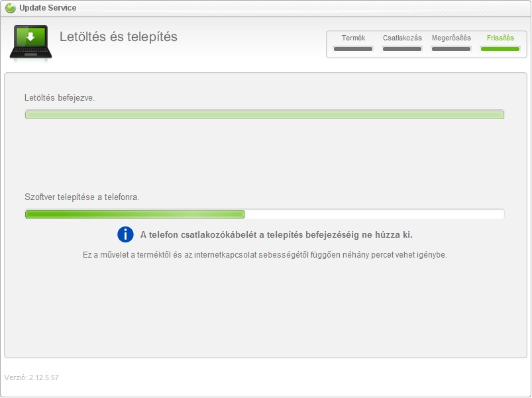Click the gray Megerősítés step indicator bar
Screen dimensions: 532x398
point(451,49)
